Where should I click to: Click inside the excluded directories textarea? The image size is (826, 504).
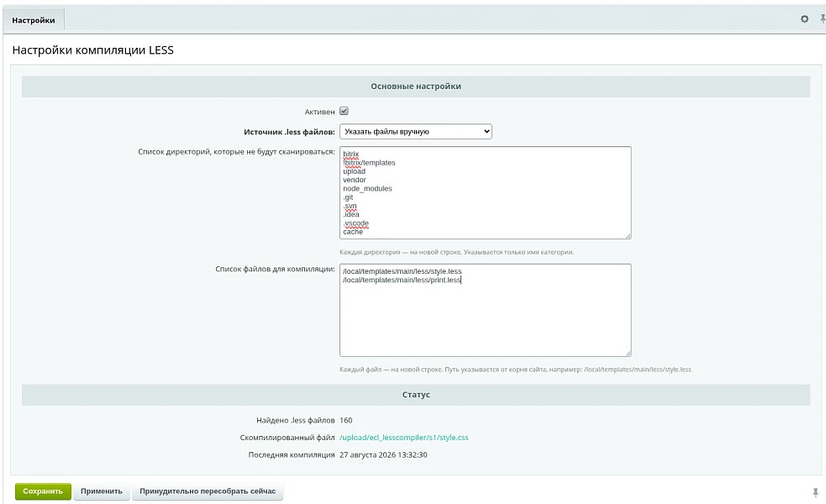click(x=485, y=192)
